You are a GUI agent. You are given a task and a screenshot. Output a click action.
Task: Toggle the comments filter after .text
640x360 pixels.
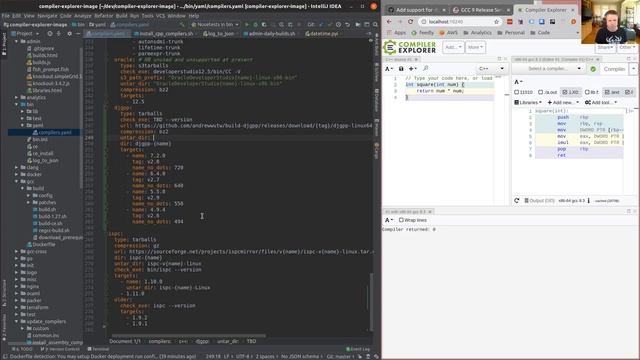[x=629, y=92]
